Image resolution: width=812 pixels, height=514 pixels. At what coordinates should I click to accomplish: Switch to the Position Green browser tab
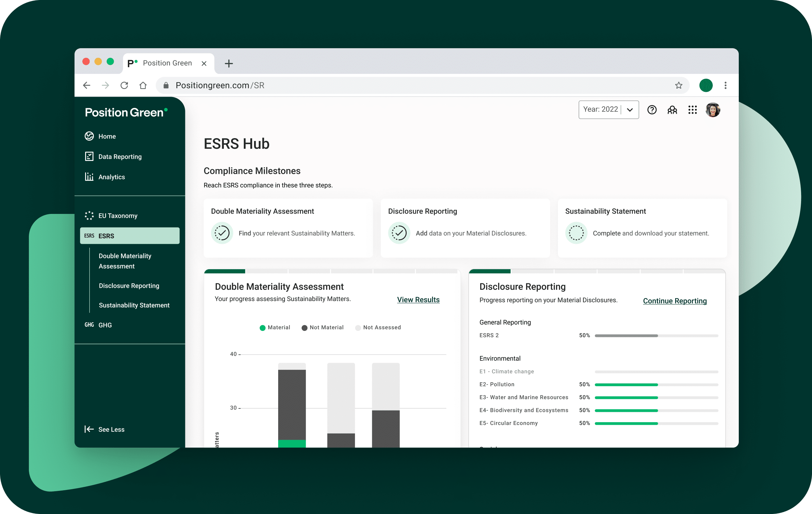coord(167,63)
